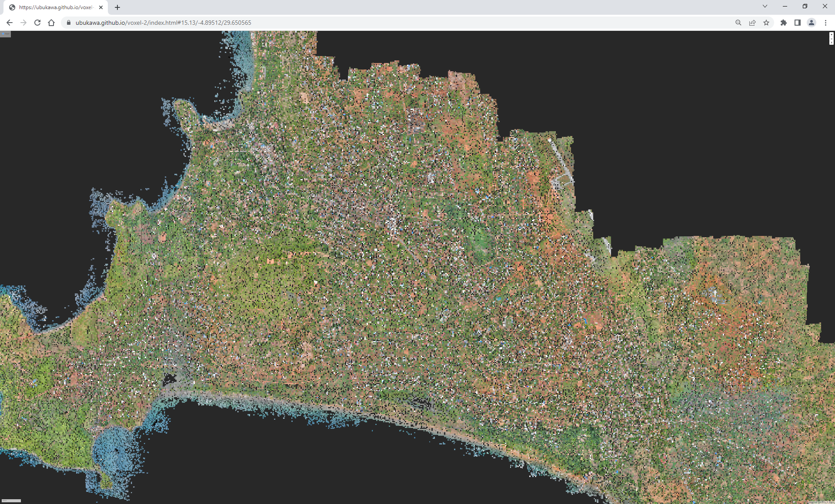Open a new browser tab

coord(117,7)
